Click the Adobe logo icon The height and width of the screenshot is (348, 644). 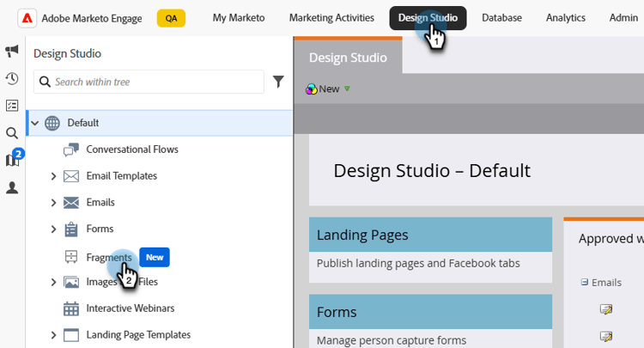click(x=26, y=18)
